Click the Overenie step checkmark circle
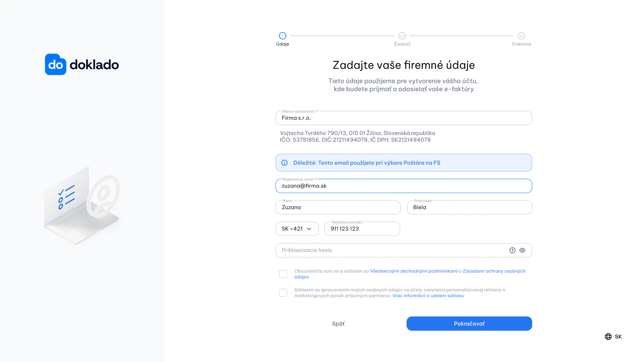 pos(521,36)
